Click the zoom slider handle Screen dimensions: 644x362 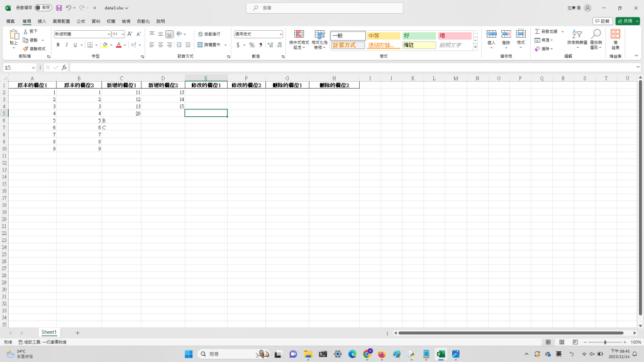[x=605, y=342]
